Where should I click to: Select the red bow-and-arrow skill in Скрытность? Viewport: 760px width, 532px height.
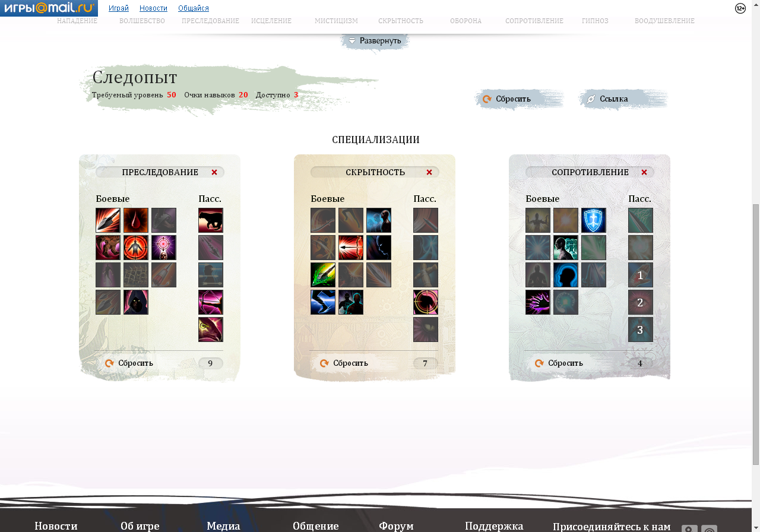[x=351, y=248]
